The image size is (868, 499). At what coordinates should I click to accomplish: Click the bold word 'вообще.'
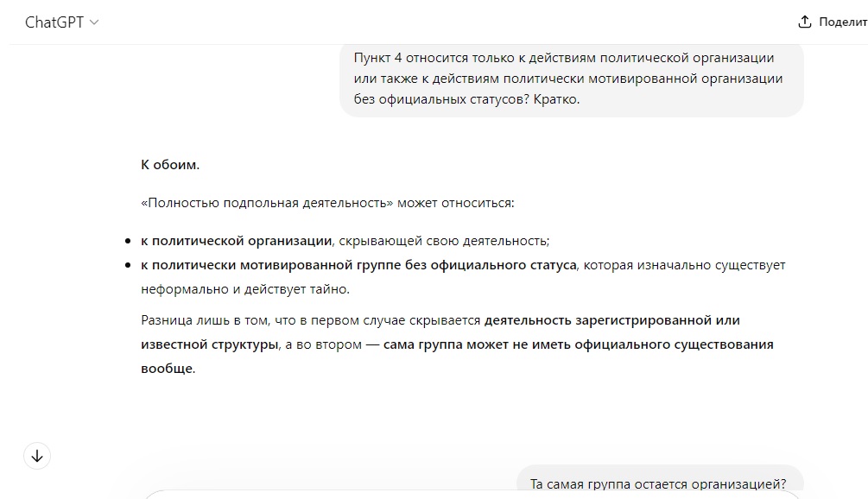(168, 369)
